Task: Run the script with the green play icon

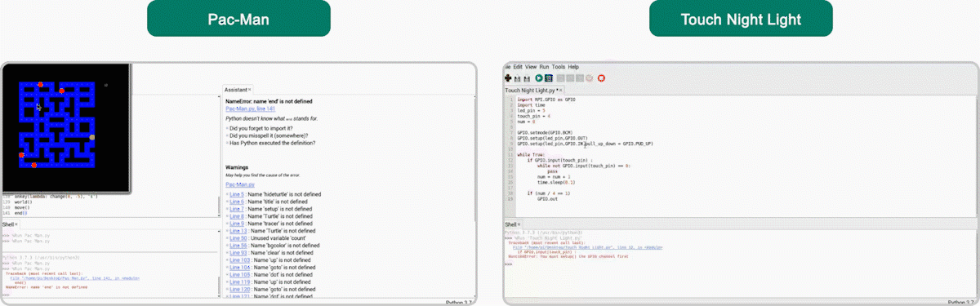Action: coord(539,78)
